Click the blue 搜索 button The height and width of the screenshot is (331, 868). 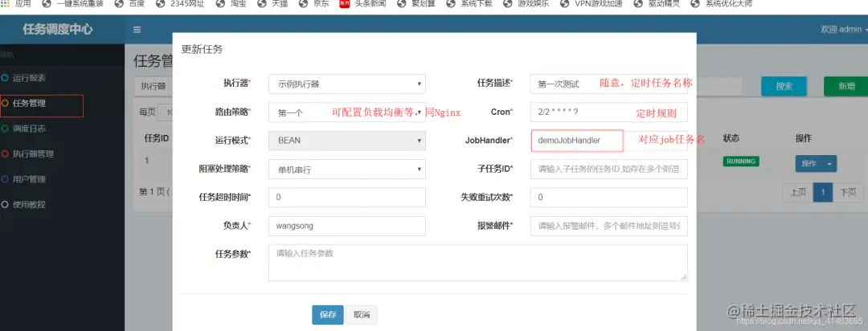[x=784, y=86]
